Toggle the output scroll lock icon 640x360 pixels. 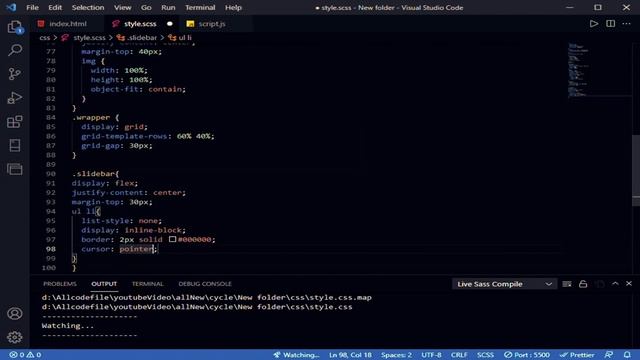pos(583,284)
